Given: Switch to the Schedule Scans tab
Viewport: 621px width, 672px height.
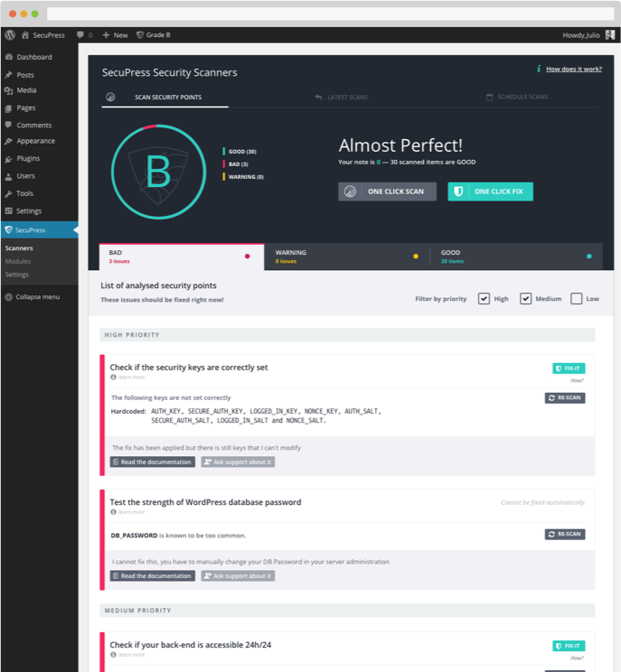Looking at the screenshot, I should click(517, 98).
